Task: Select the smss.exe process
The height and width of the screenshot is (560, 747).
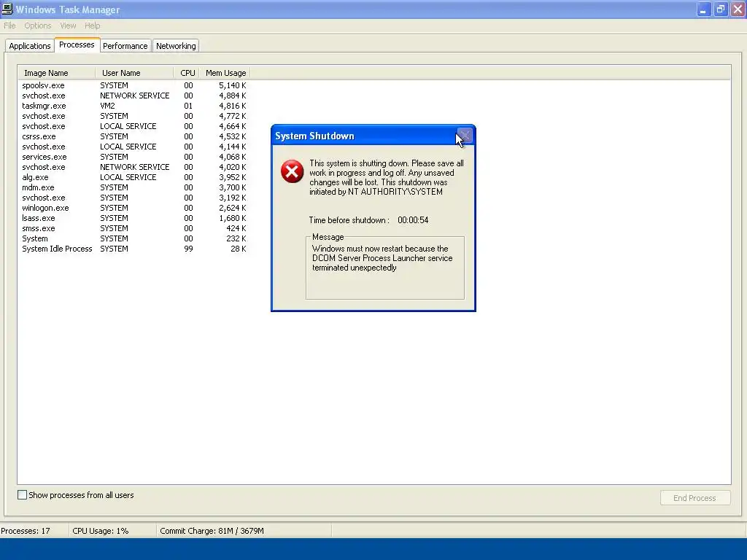Action: pyautogui.click(x=134, y=228)
